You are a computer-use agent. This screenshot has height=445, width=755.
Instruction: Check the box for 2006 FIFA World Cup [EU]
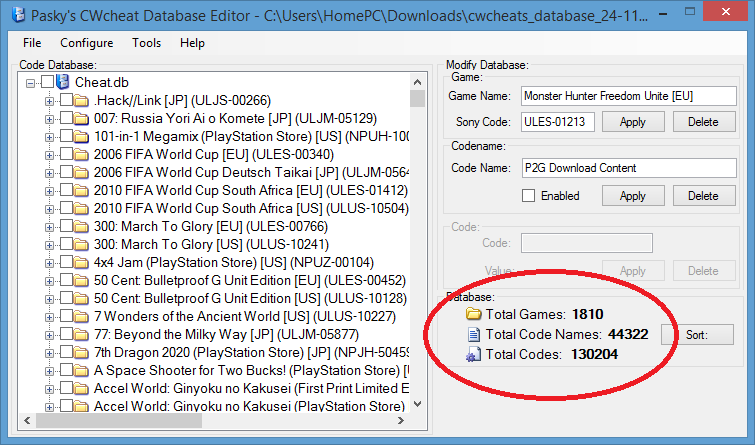click(x=66, y=154)
